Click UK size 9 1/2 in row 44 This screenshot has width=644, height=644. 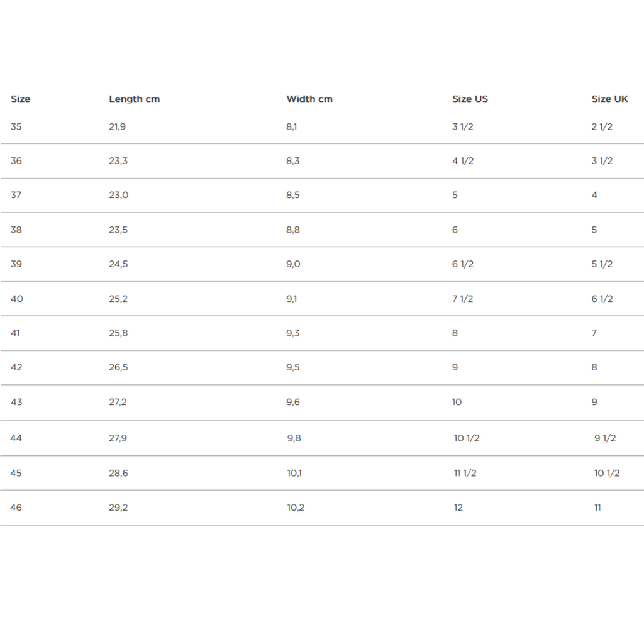point(605,438)
